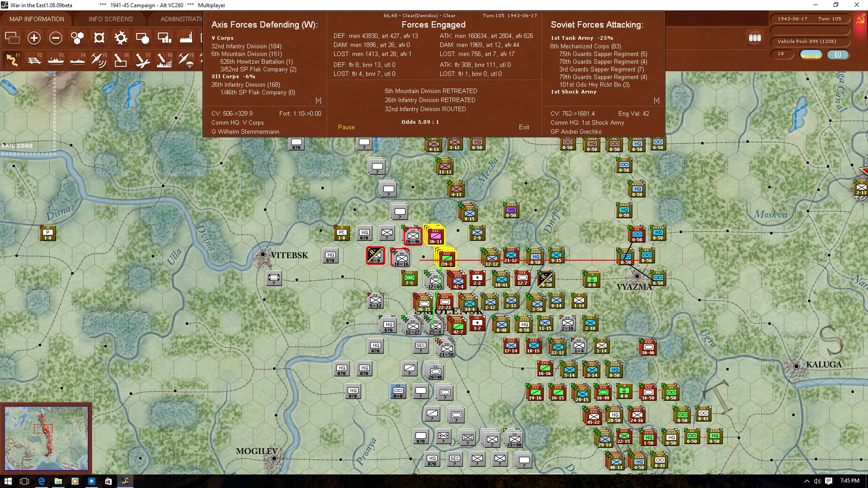Viewport: 868px width, 488px height.
Task: Open File Explorer from taskbar
Action: click(x=58, y=481)
